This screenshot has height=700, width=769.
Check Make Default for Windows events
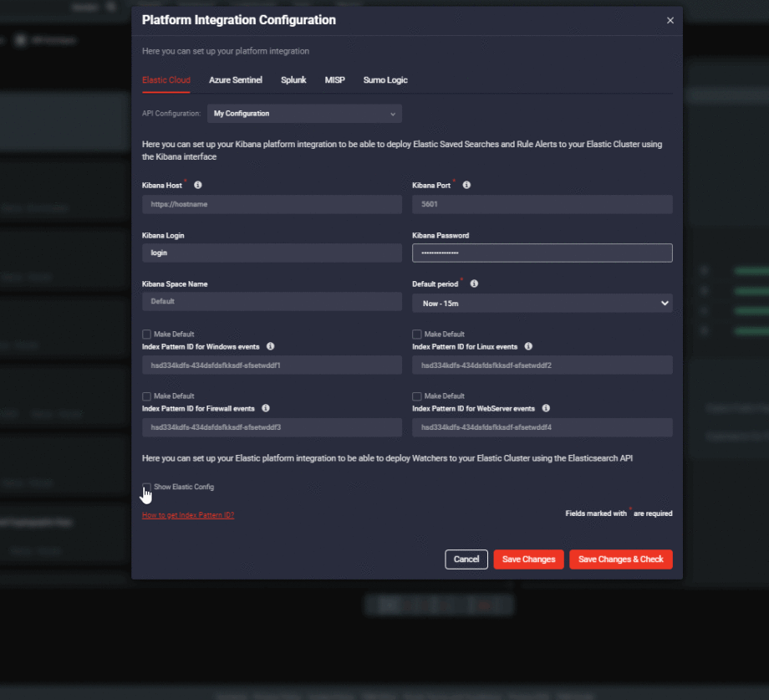(x=146, y=334)
